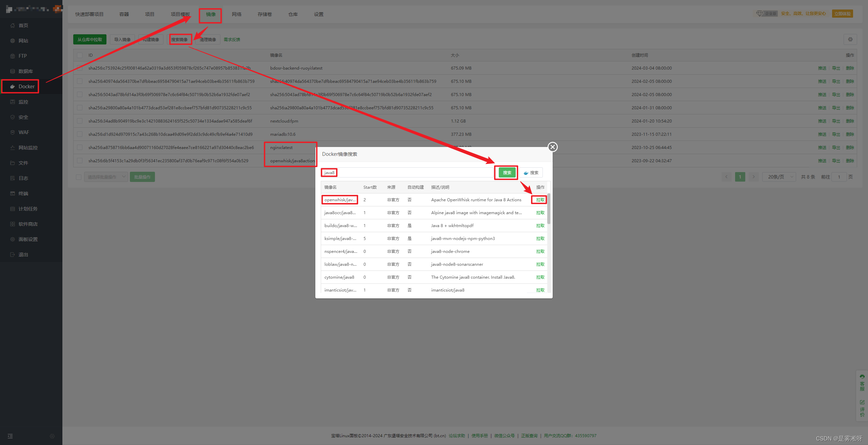Toggle the select-all checkbox in the ID header
Viewport: 868px width, 445px height.
[x=80, y=55]
